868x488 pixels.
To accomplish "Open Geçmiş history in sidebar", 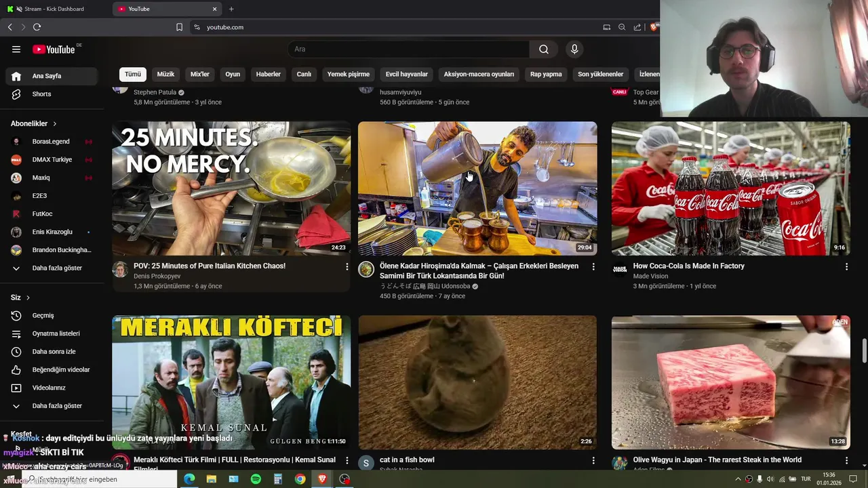I will pos(52,315).
